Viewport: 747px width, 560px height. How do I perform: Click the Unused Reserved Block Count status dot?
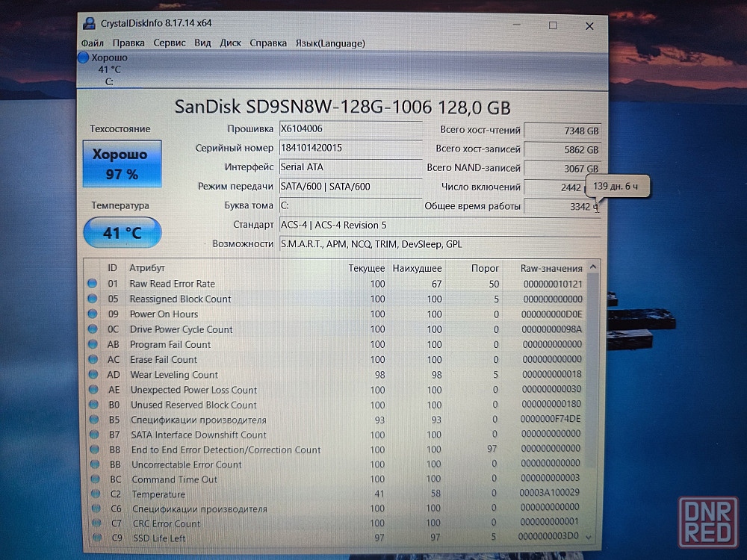click(x=94, y=404)
